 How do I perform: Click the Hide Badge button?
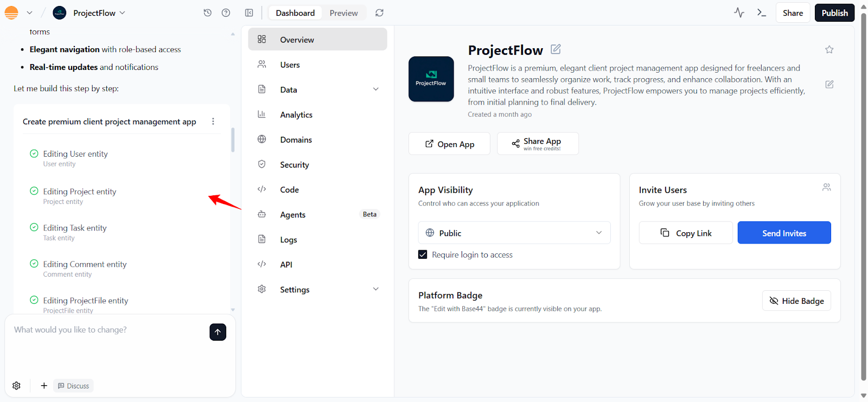[x=796, y=301]
